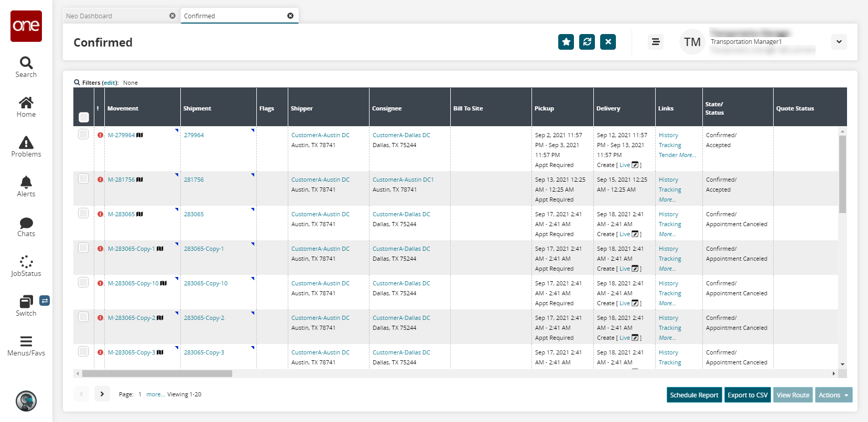868x422 pixels.
Task: Open Menus/Favs in the sidebar
Action: tap(26, 346)
